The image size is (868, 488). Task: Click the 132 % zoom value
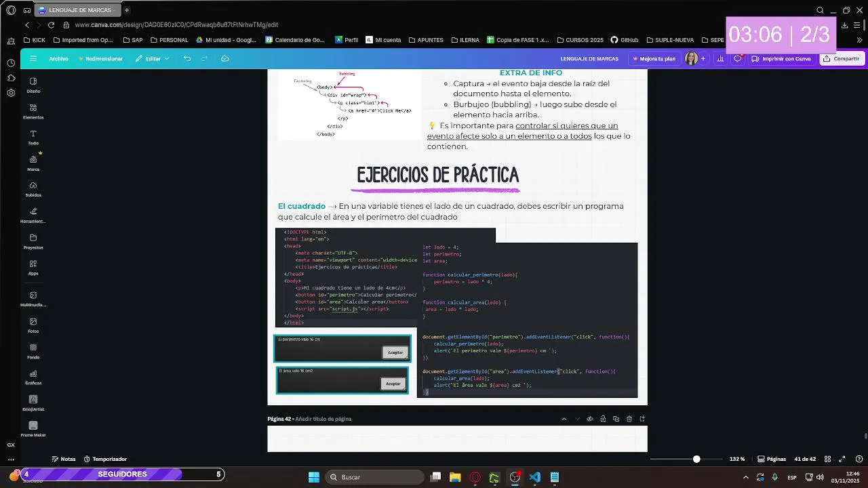click(737, 459)
